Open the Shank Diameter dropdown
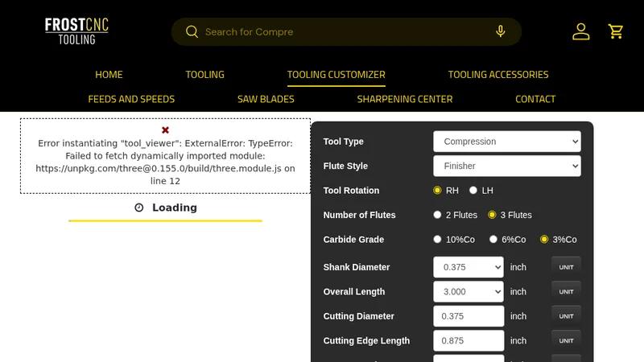 469,267
